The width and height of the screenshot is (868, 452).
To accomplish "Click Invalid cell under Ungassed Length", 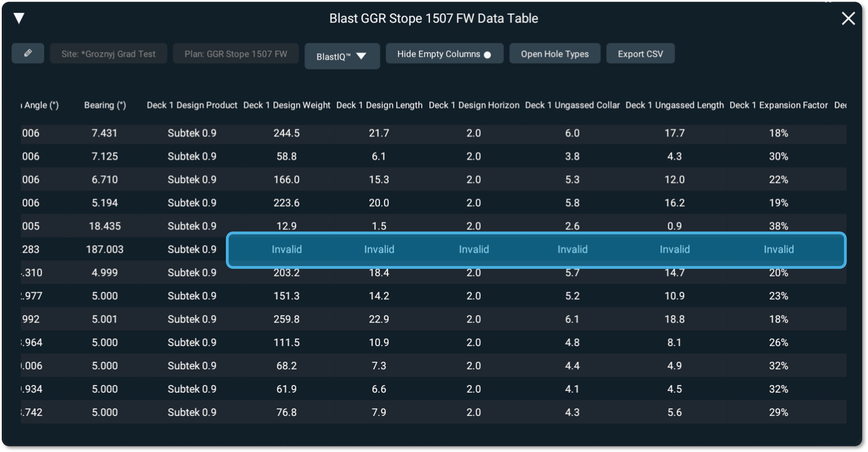I will [x=675, y=249].
